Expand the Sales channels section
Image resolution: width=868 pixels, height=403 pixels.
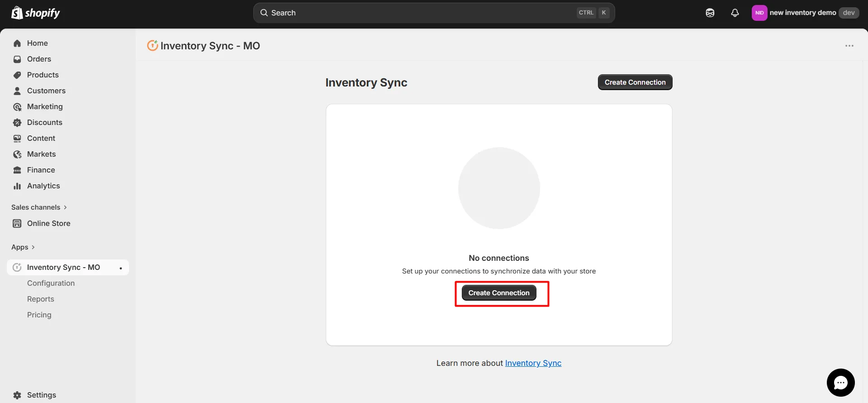(39, 207)
